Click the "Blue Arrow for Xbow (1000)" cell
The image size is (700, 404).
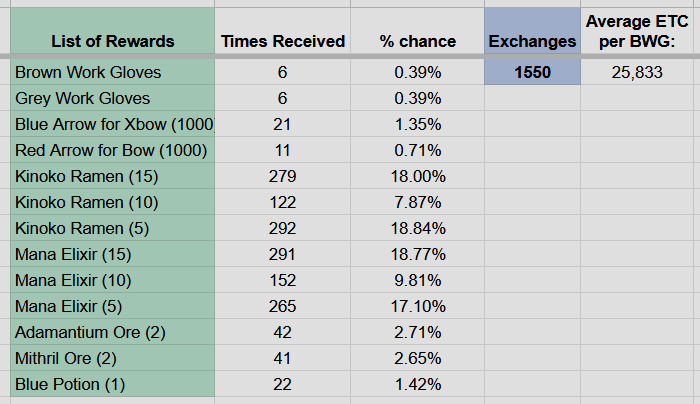click(114, 124)
